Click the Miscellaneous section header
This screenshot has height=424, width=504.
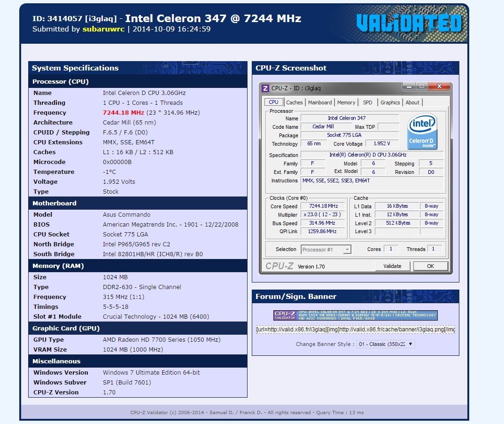pos(138,361)
